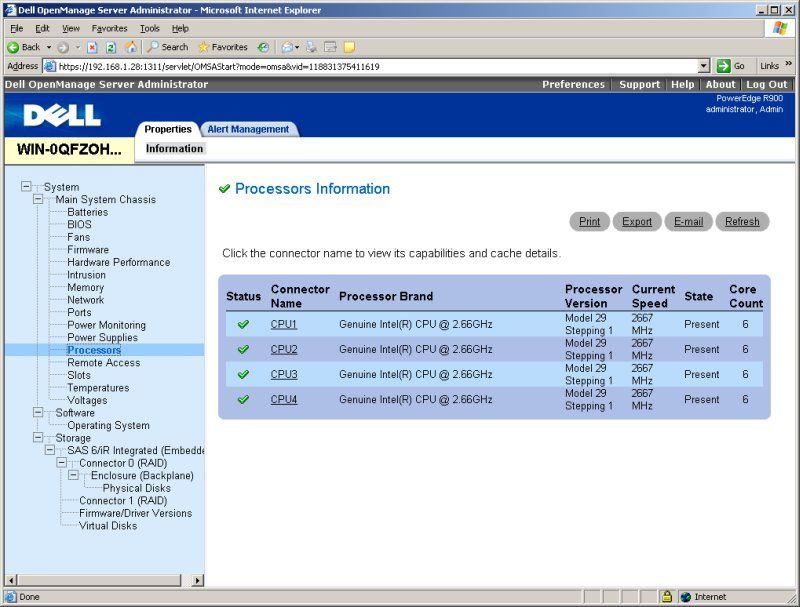Click the Links toolbar chevron
The image size is (800, 607).
coord(788,64)
